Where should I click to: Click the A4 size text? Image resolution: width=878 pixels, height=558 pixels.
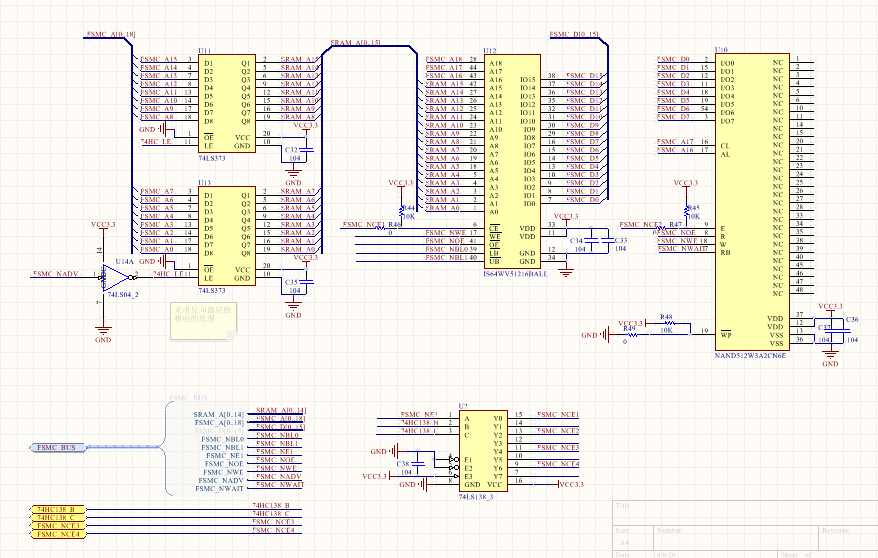click(624, 543)
